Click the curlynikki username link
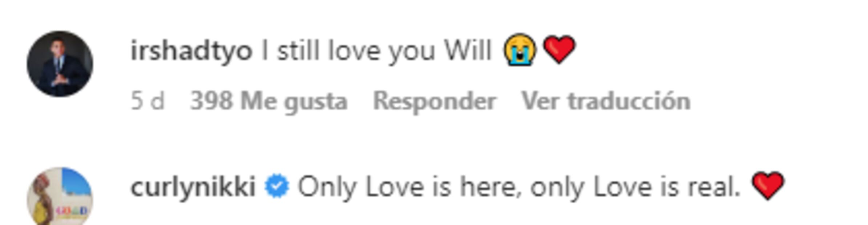This screenshot has height=225, width=868. pyautogui.click(x=193, y=188)
